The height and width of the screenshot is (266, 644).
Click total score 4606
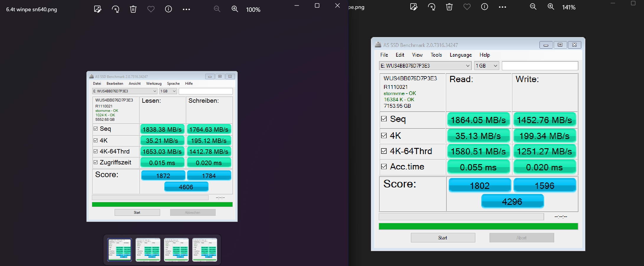(x=186, y=187)
